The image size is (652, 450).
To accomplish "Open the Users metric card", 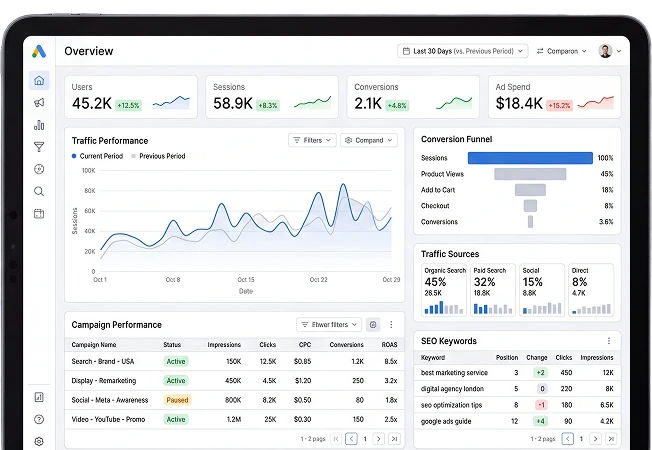I will click(x=131, y=97).
